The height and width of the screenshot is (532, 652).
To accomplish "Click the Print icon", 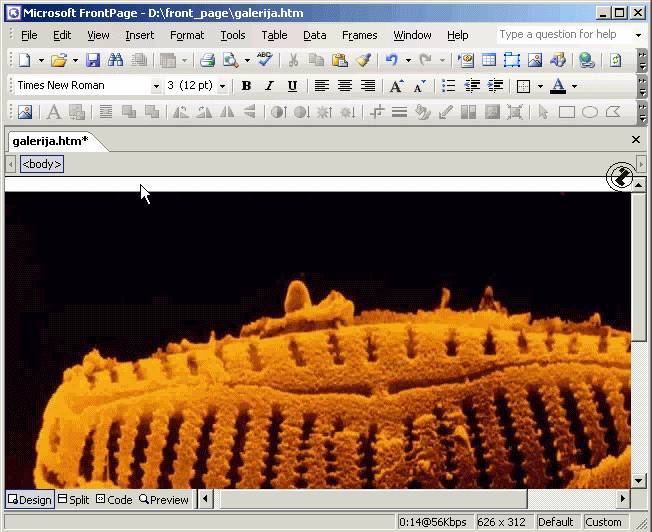I will tap(207, 61).
